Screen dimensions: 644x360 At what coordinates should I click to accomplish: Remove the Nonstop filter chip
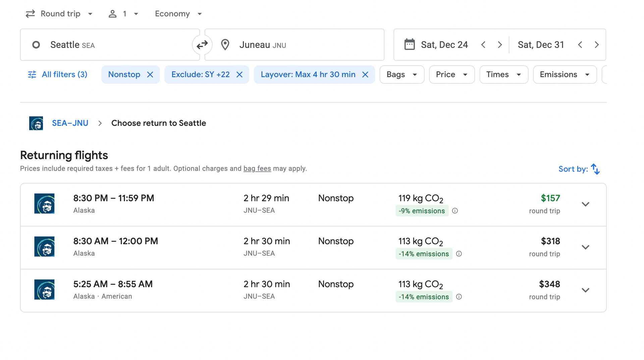[x=150, y=74]
